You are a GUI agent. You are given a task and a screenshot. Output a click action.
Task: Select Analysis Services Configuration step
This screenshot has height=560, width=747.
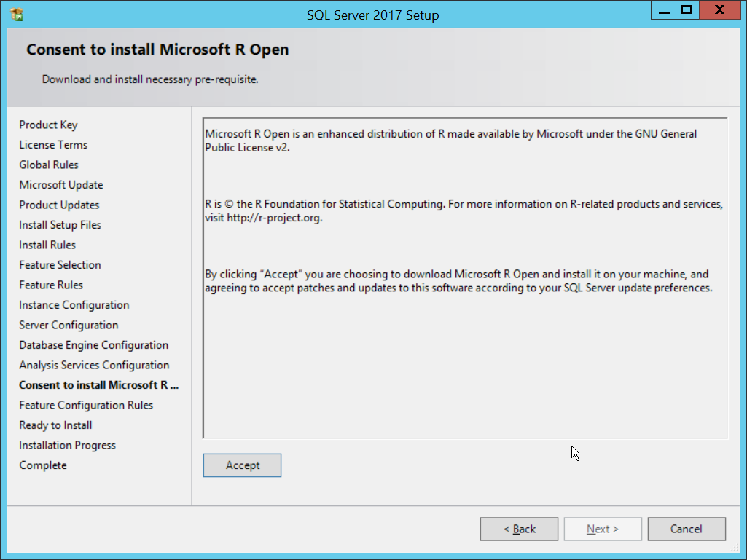point(94,365)
